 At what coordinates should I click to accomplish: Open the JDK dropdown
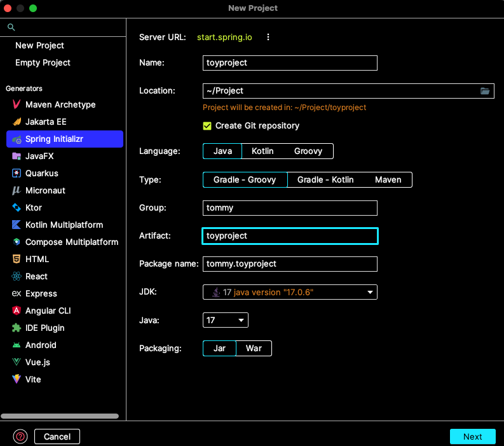pyautogui.click(x=290, y=292)
